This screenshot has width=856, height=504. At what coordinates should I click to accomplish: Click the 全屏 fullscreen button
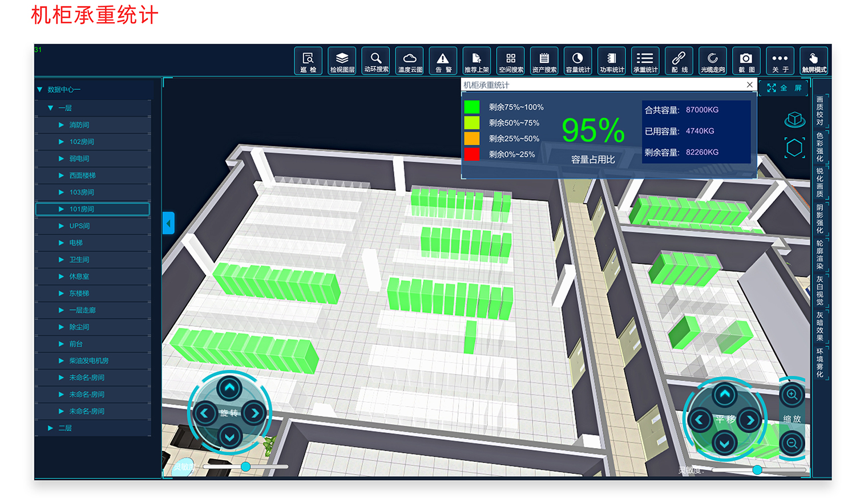[785, 88]
